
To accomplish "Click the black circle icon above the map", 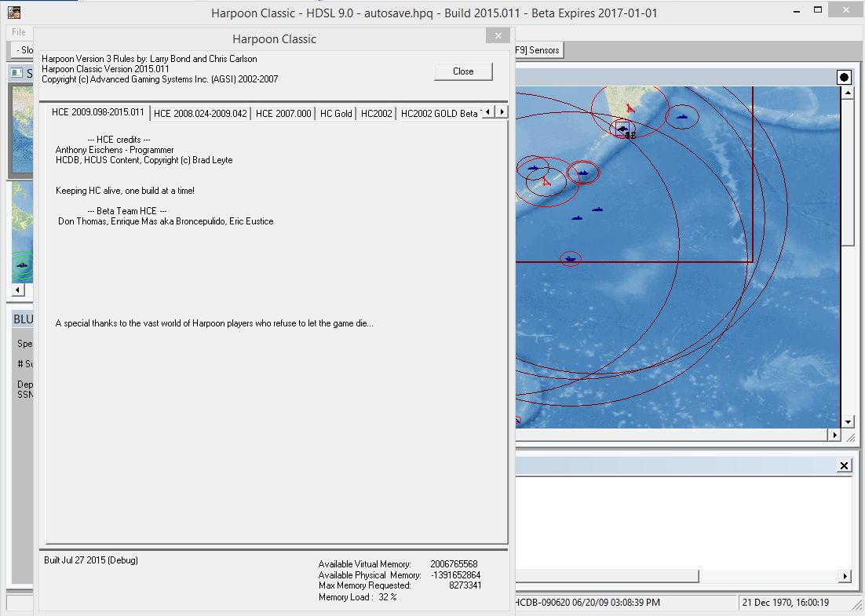I will click(x=844, y=77).
